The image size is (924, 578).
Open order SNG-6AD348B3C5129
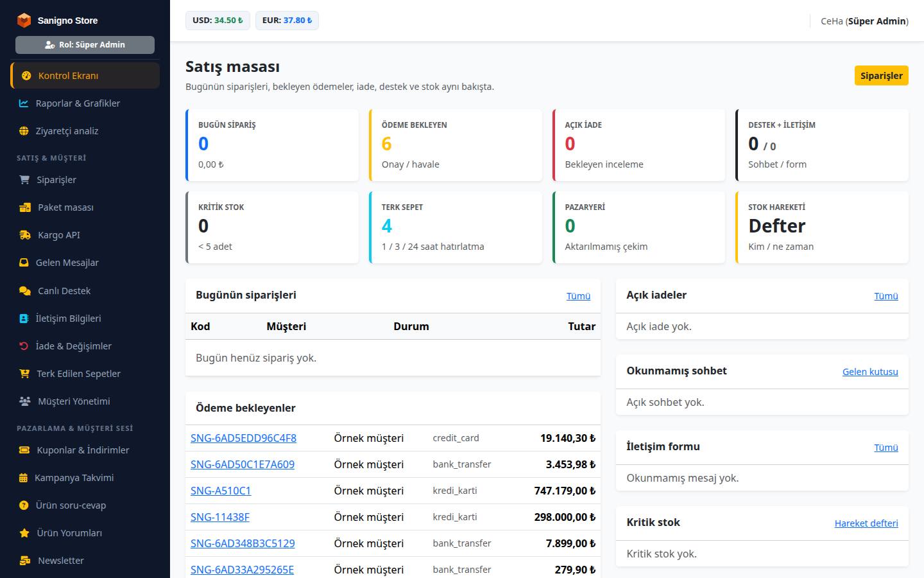pos(243,543)
